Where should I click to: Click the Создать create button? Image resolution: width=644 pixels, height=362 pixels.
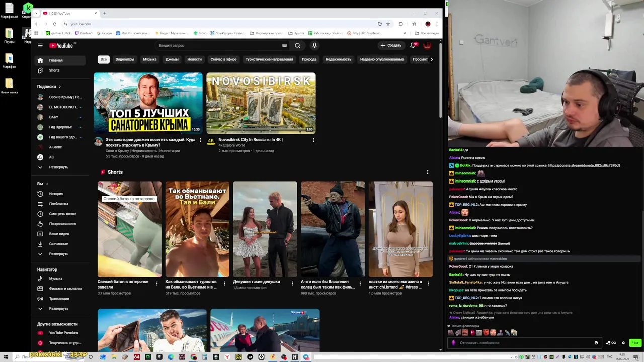tap(391, 45)
